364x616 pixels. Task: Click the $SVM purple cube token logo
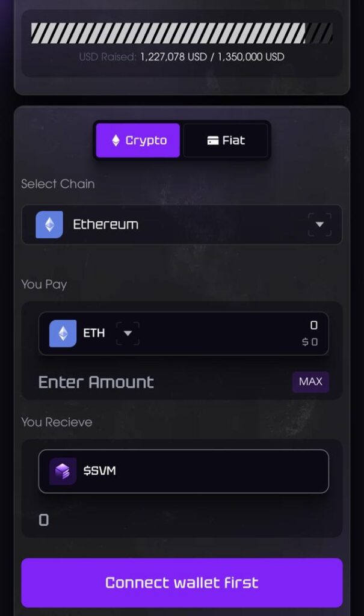[x=63, y=471]
